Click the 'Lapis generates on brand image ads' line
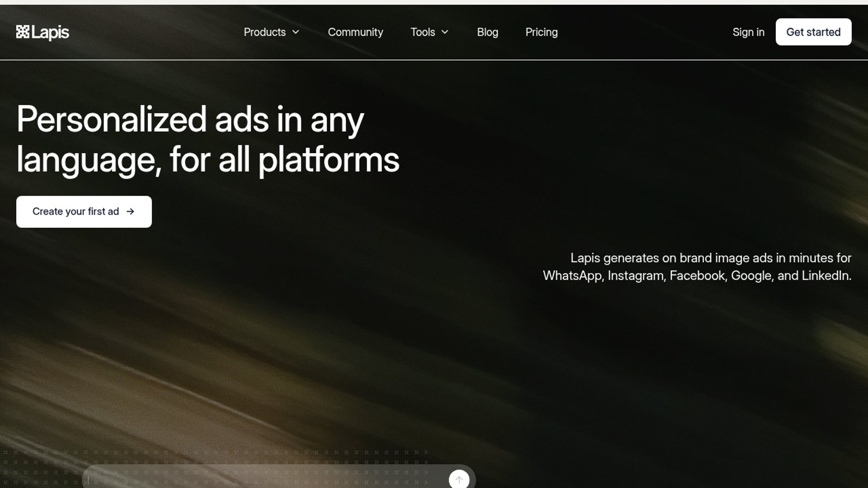This screenshot has height=488, width=868. pos(711,258)
